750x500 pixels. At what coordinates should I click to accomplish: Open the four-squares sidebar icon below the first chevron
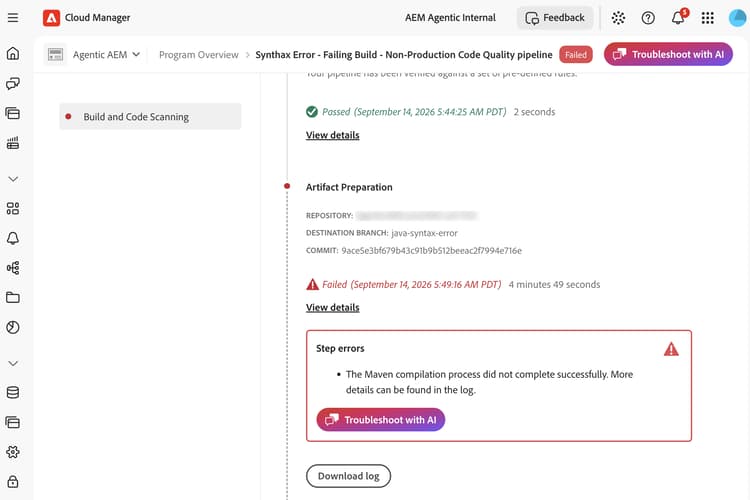click(x=13, y=209)
